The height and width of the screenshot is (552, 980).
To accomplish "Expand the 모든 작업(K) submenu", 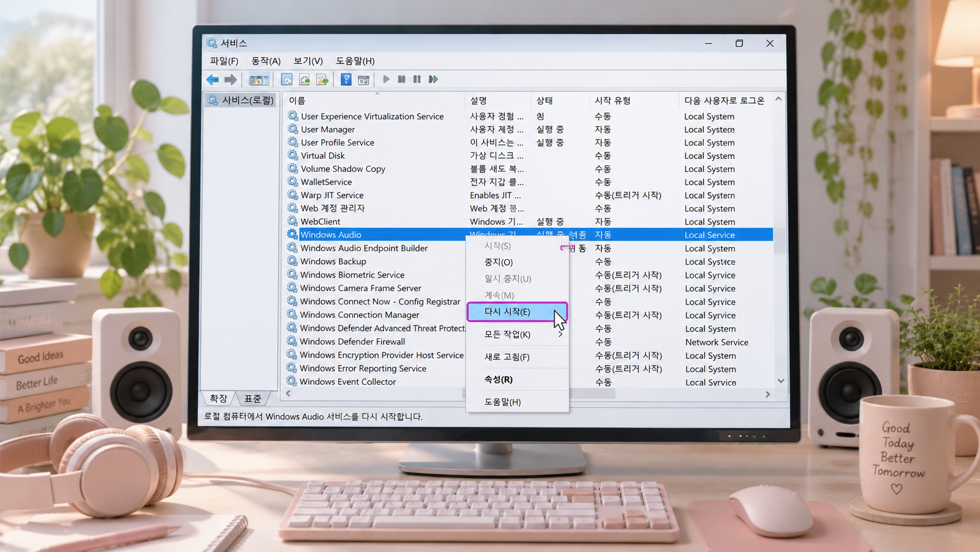I will click(517, 334).
